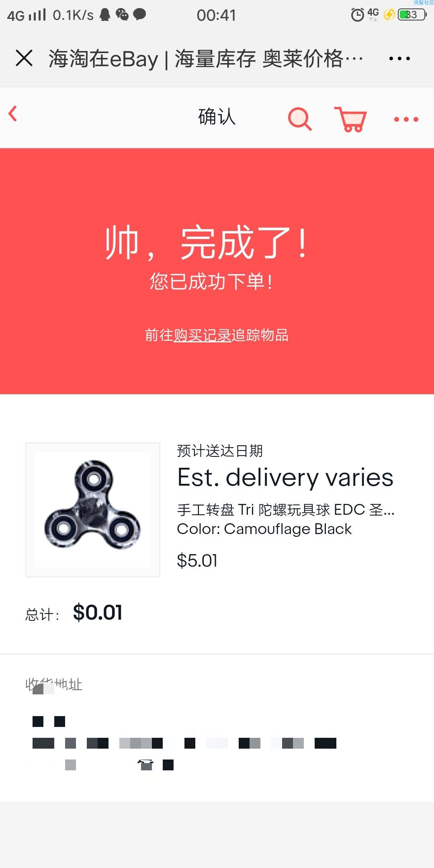Tap the 总计 $0.01 total amount
The width and height of the screenshot is (434, 868).
pos(98,612)
